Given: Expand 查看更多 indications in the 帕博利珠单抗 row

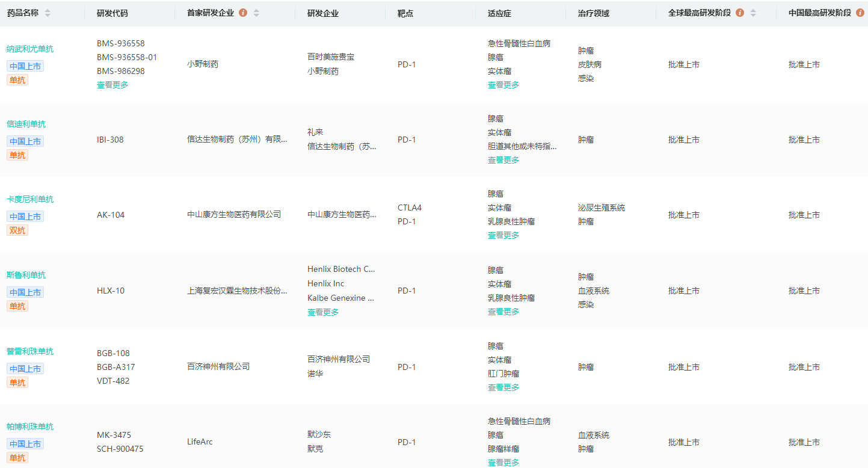Looking at the screenshot, I should point(503,463).
